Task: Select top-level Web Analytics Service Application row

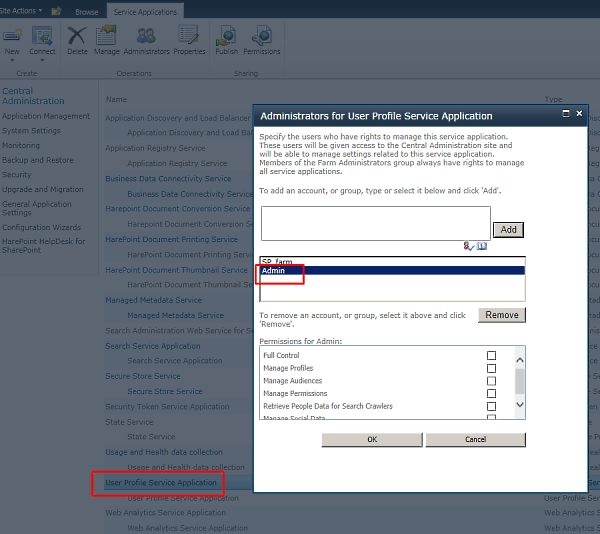Action: tap(165, 513)
